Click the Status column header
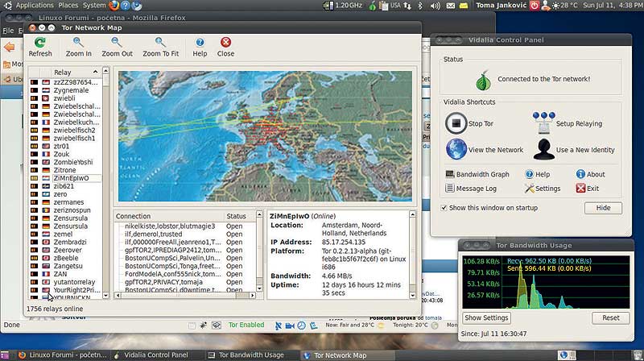 tap(239, 216)
